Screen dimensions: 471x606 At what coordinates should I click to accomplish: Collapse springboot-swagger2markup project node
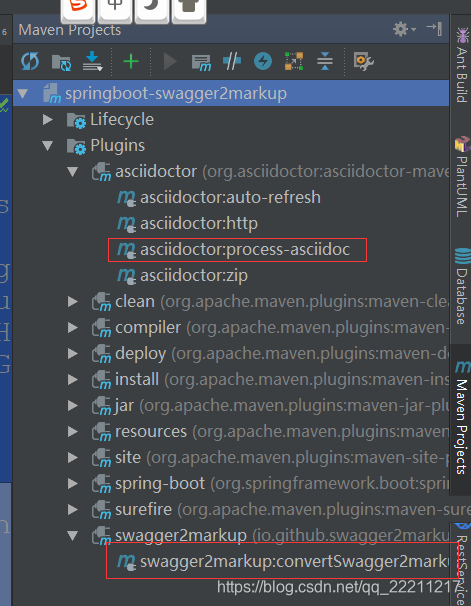click(x=23, y=94)
